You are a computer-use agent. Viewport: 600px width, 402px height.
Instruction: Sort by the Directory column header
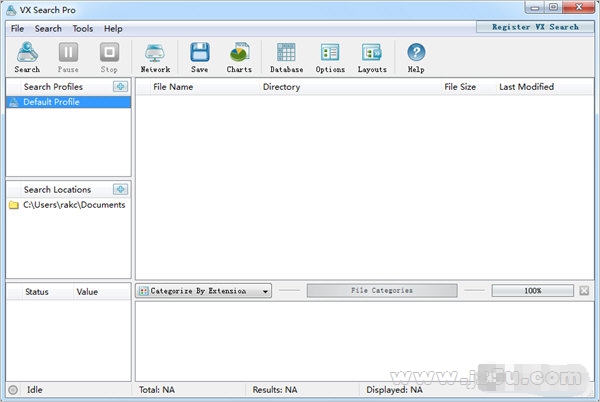[350, 87]
